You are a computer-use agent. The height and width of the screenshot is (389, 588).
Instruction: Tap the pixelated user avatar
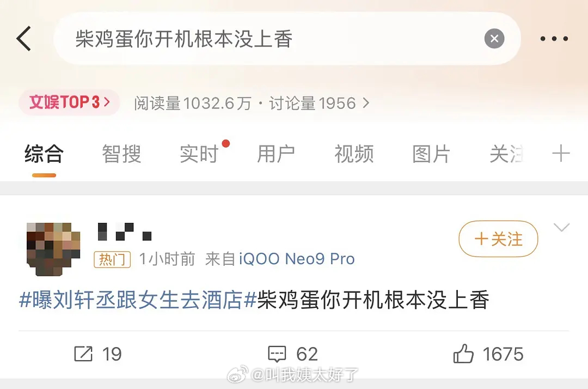(53, 249)
